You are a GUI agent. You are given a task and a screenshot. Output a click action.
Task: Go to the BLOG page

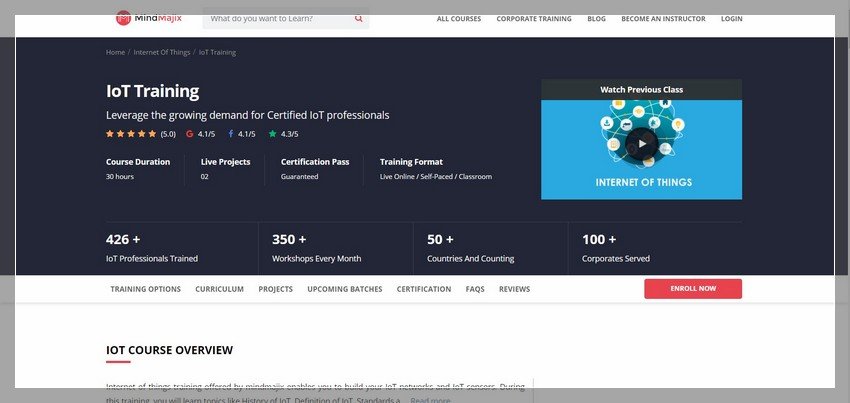(596, 19)
